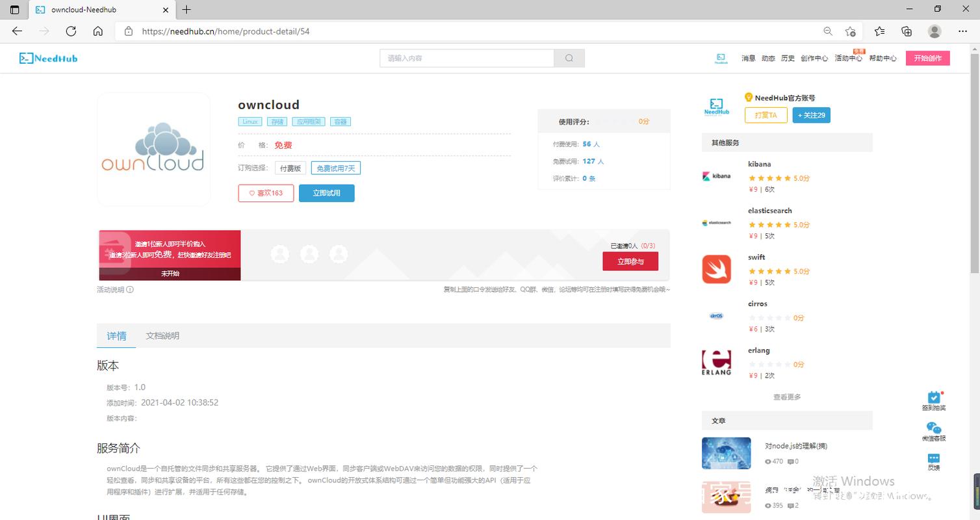
Task: Open 历史 in the top navigation
Action: [x=788, y=58]
